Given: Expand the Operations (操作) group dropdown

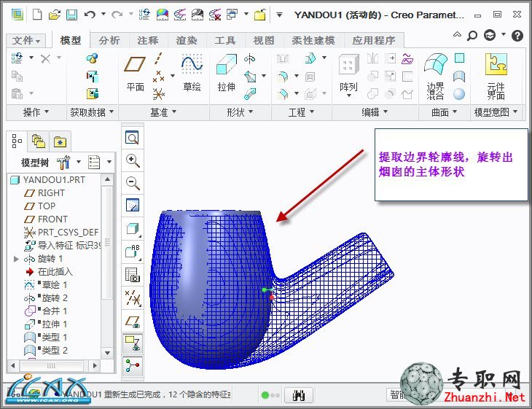Looking at the screenshot, I should click(36, 112).
